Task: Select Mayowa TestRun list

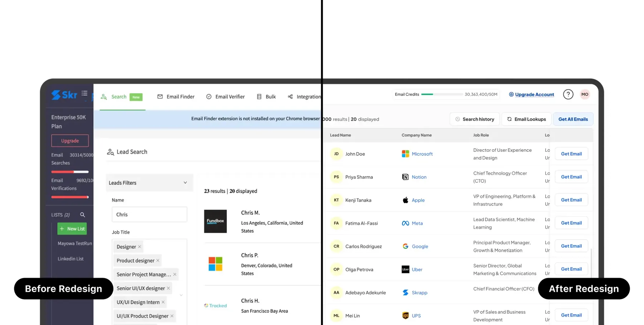Action: [x=75, y=243]
